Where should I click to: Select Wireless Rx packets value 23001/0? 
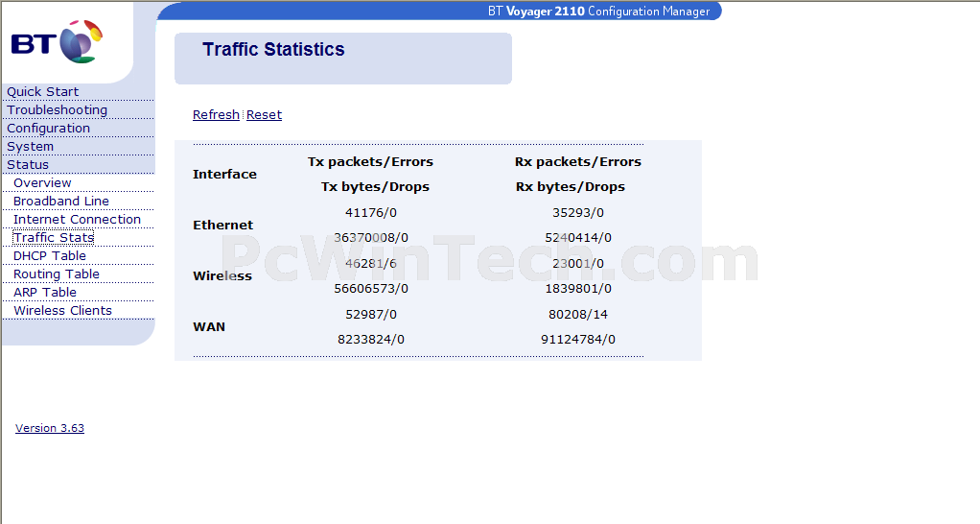(x=578, y=263)
